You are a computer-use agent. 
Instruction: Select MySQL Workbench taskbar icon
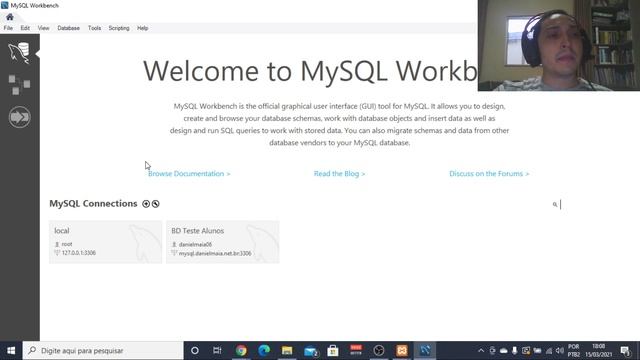(x=425, y=350)
